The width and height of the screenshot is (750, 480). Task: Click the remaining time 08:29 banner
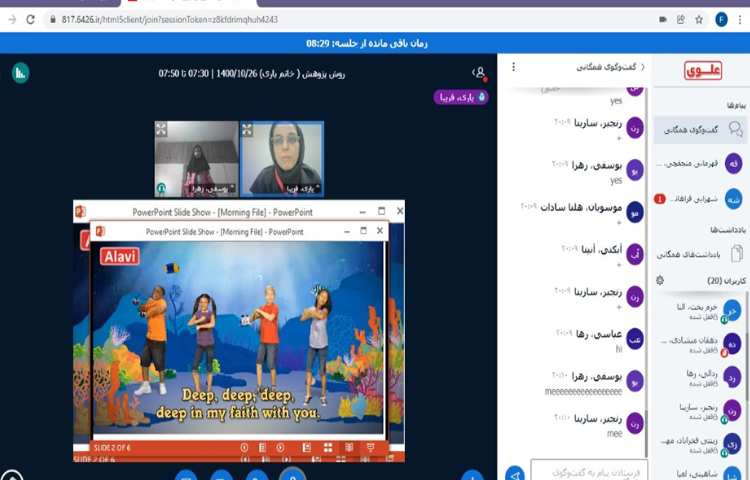(367, 44)
